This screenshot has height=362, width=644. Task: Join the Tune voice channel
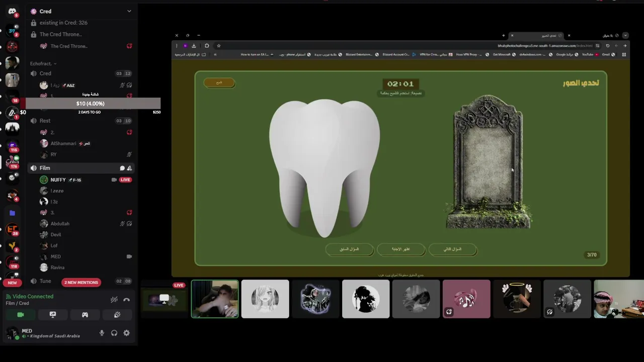45,282
